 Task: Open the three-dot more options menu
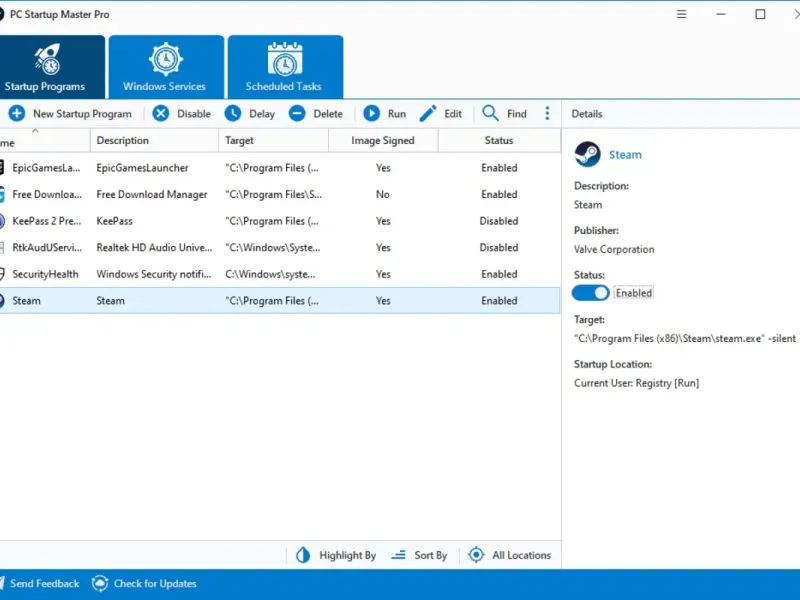(547, 114)
